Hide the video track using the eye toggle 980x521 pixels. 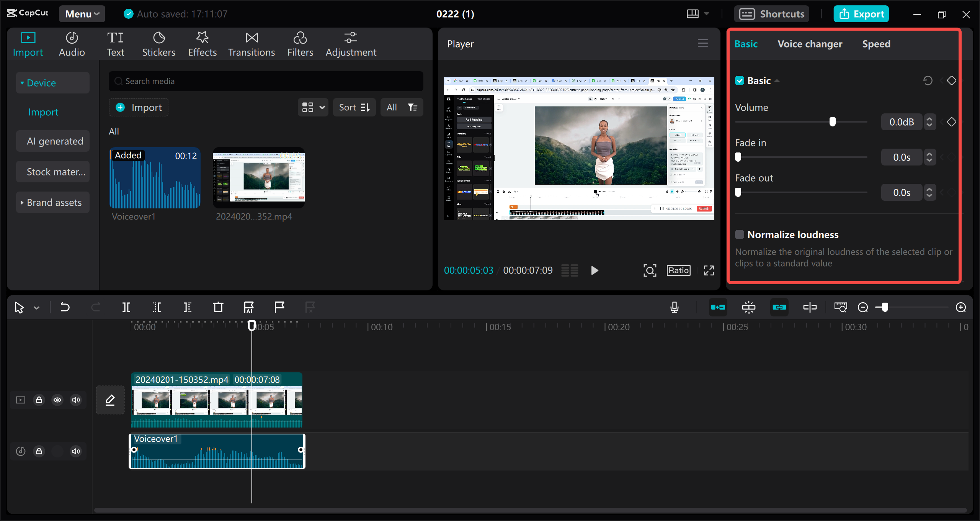(x=57, y=400)
